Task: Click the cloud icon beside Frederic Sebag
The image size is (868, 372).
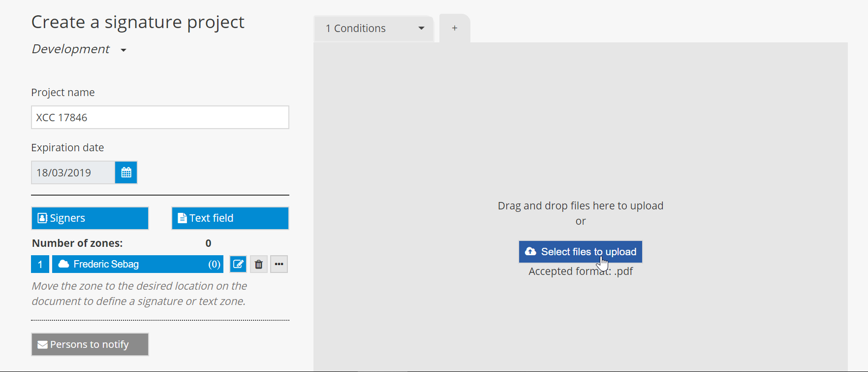Action: [x=63, y=264]
